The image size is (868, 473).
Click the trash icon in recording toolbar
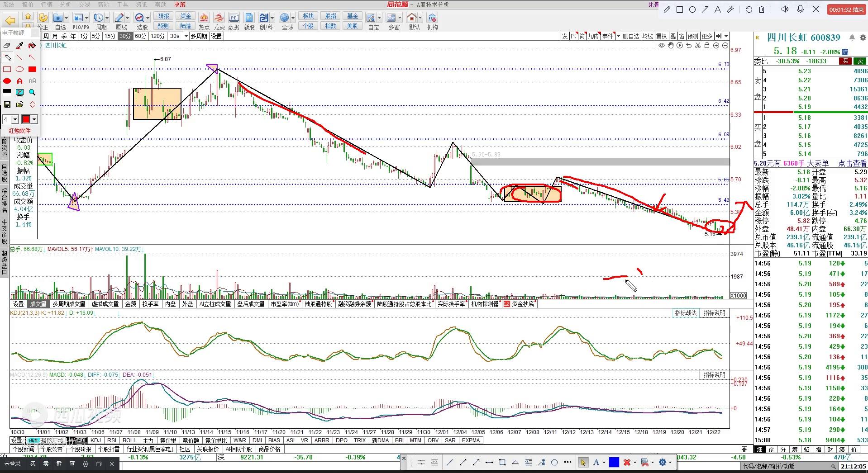click(762, 9)
